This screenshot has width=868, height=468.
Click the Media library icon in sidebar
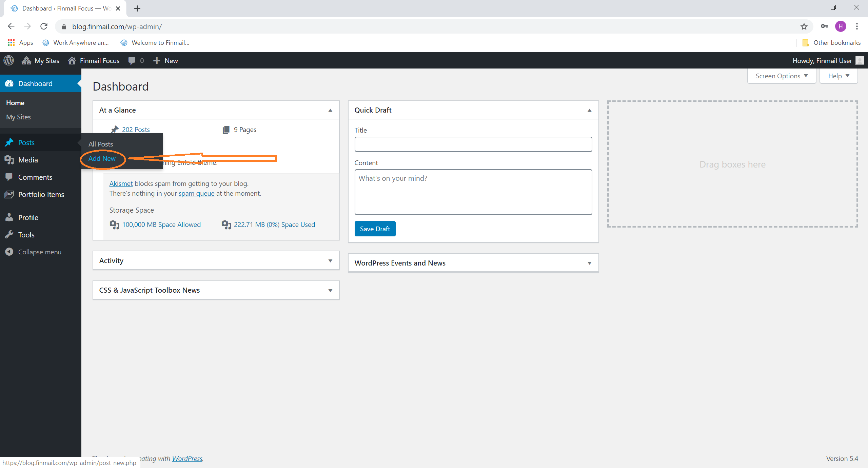[9, 160]
